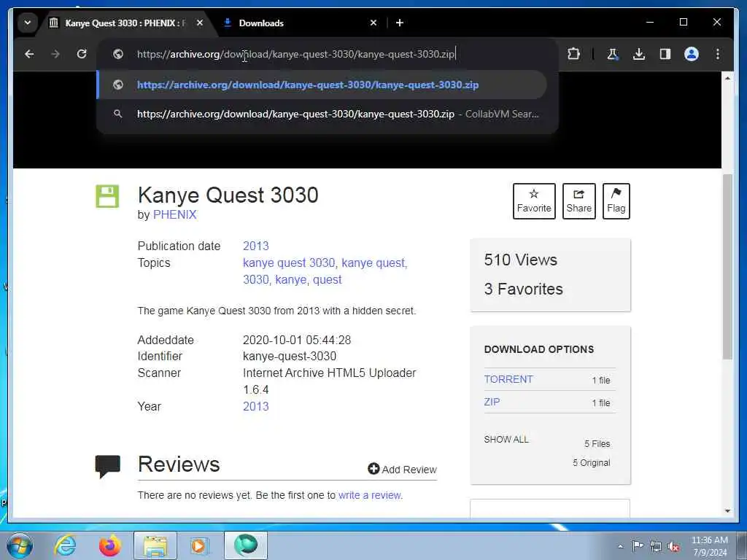Open the network tray icon
Image resolution: width=747 pixels, height=560 pixels.
click(x=656, y=546)
